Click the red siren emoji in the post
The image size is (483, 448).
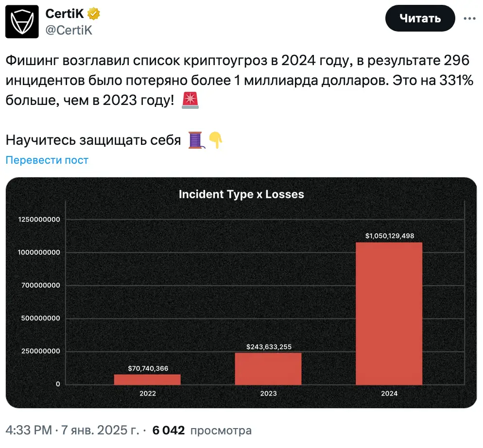pyautogui.click(x=190, y=101)
